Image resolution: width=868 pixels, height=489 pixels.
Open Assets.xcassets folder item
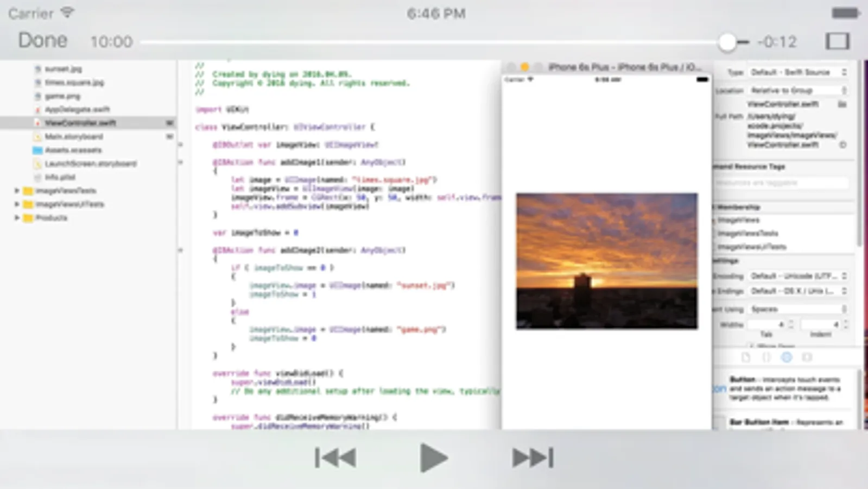(73, 150)
